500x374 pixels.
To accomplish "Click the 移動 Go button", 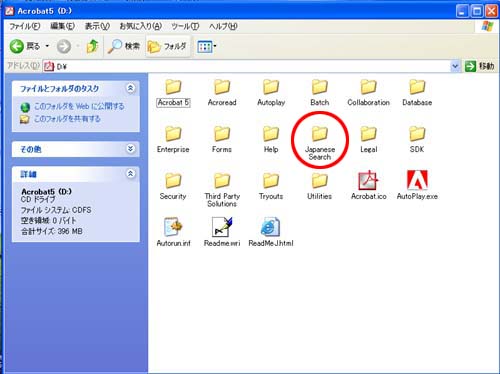I will click(x=480, y=66).
